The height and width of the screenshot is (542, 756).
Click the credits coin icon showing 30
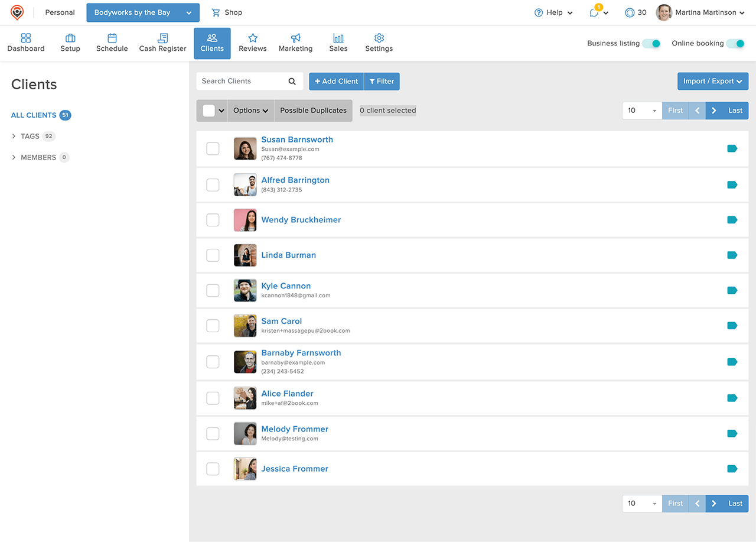coord(630,12)
